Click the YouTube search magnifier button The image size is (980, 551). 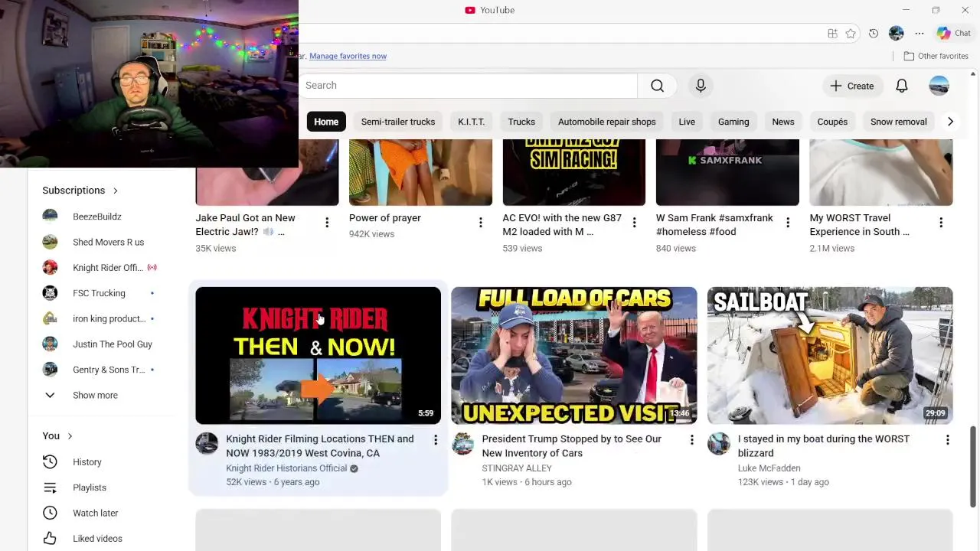pos(657,86)
